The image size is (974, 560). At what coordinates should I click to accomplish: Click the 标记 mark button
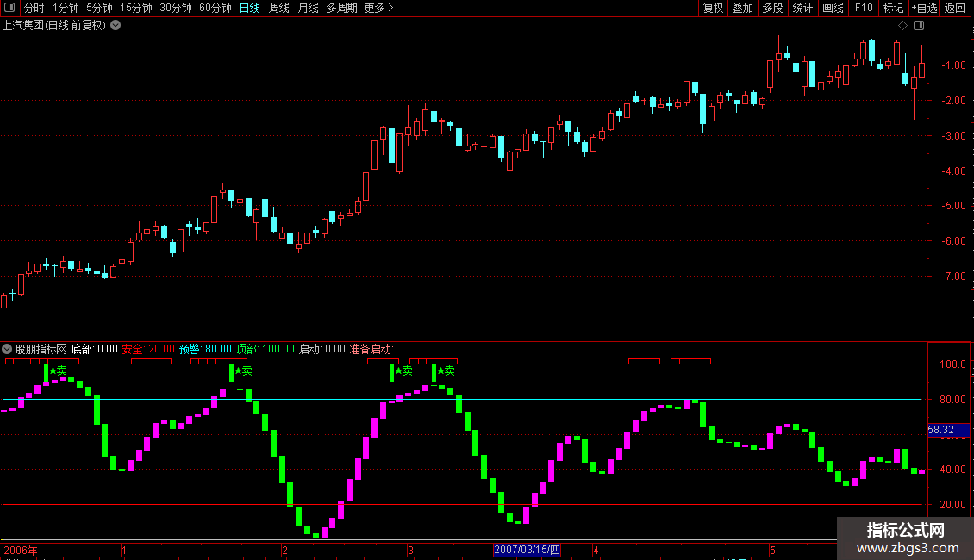(893, 8)
